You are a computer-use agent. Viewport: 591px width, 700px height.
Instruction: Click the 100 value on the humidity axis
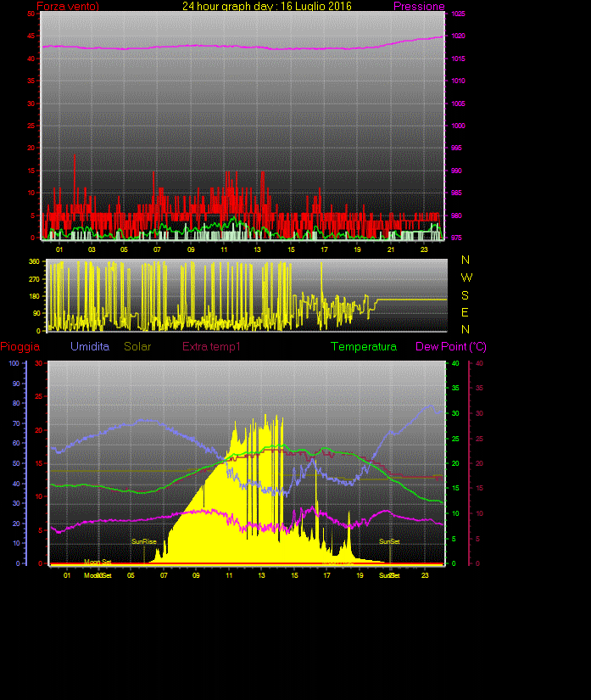pos(14,363)
